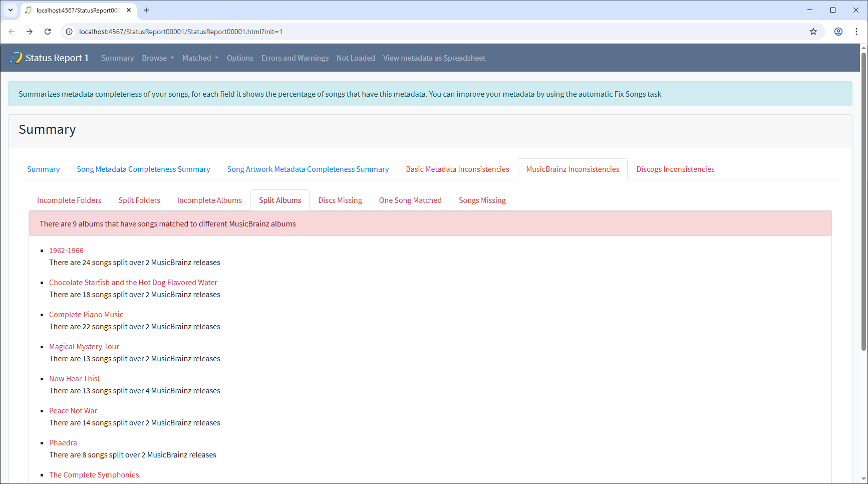Click the Status Report 1 logo icon

click(16, 58)
